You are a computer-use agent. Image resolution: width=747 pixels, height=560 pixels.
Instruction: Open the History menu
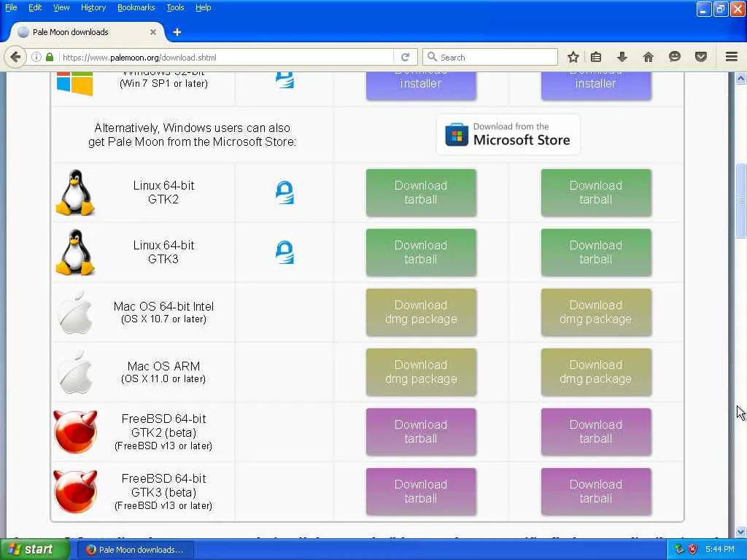point(93,7)
